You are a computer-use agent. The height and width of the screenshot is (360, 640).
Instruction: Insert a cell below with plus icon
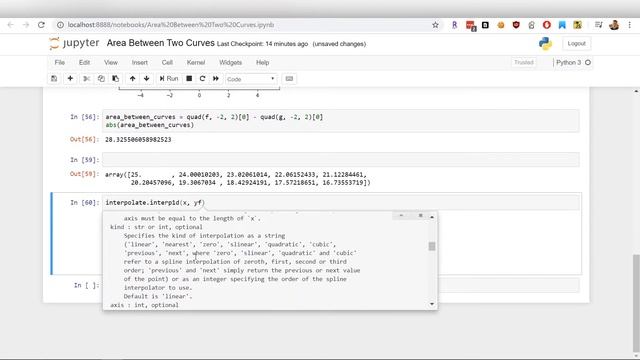pyautogui.click(x=70, y=79)
